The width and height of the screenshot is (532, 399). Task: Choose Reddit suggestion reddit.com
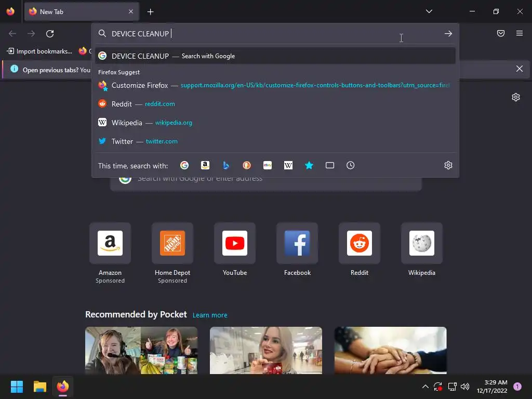275,104
